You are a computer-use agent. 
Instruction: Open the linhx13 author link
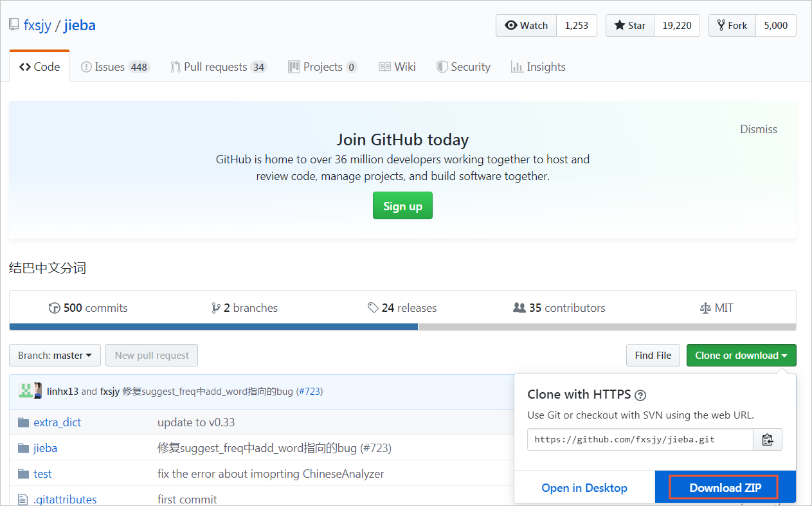tap(62, 391)
